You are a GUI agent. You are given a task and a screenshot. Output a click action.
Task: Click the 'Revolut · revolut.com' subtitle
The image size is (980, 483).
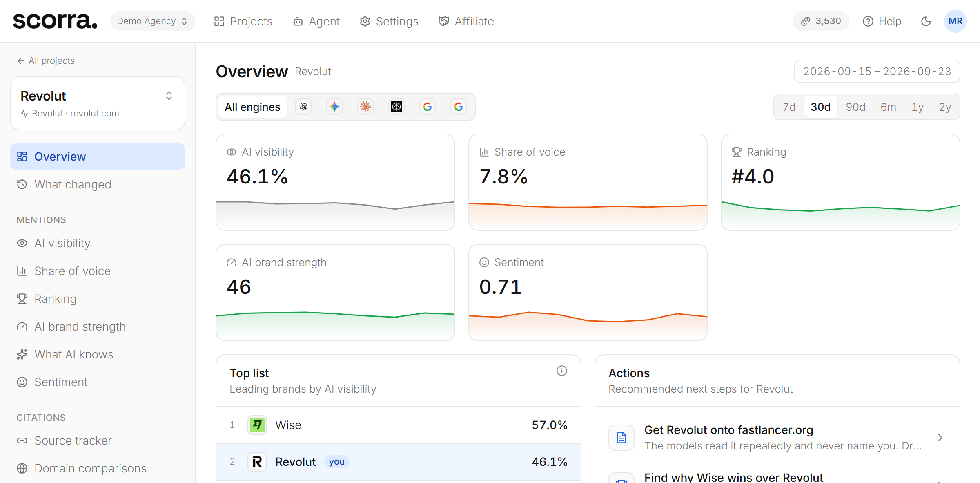coord(76,113)
